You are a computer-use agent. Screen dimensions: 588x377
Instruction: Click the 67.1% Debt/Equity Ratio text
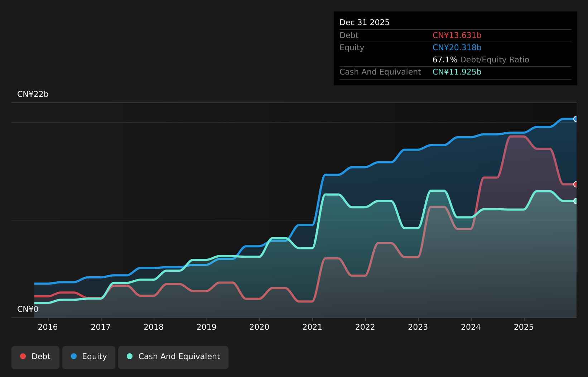[x=481, y=60]
